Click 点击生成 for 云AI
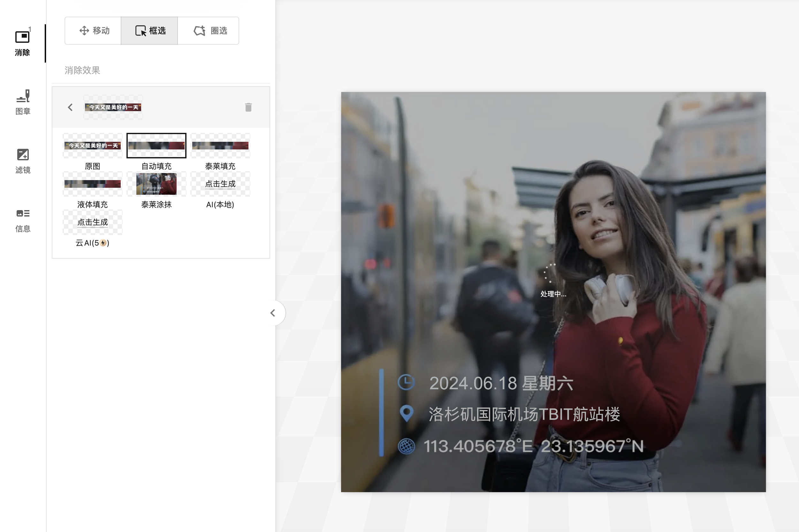This screenshot has width=799, height=532. pos(92,222)
